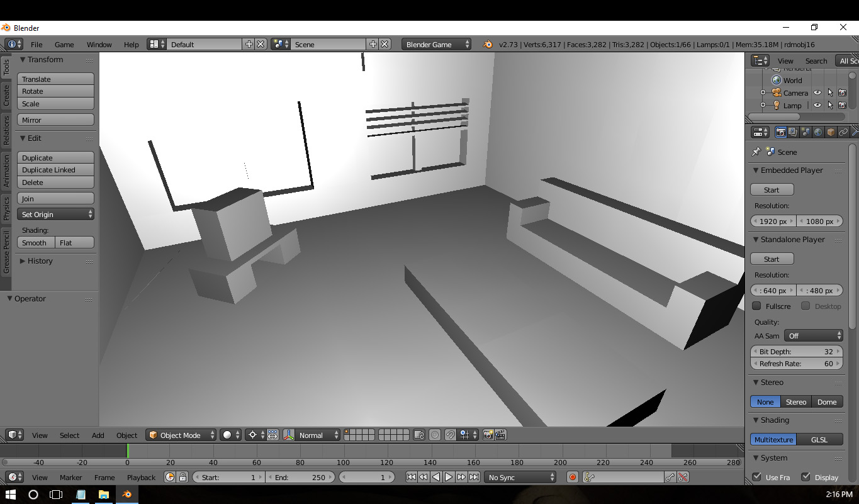Open the No Sync dropdown
The height and width of the screenshot is (504, 859).
pyautogui.click(x=520, y=477)
